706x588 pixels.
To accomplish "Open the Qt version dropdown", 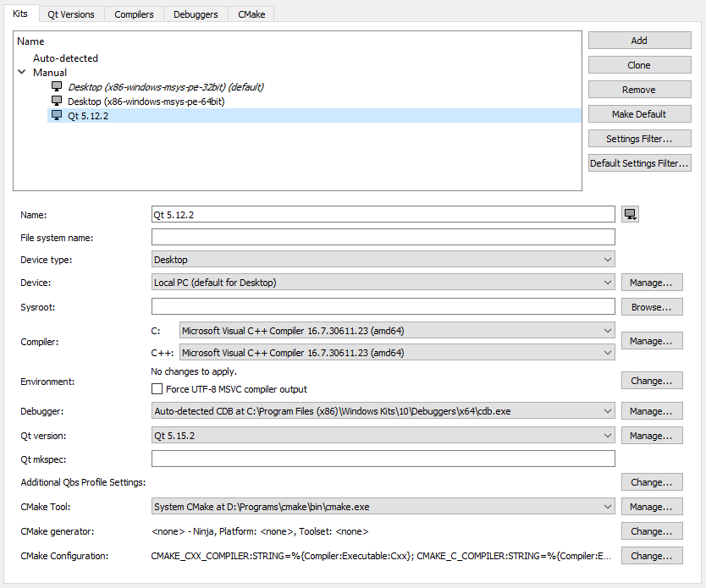I will [x=383, y=436].
